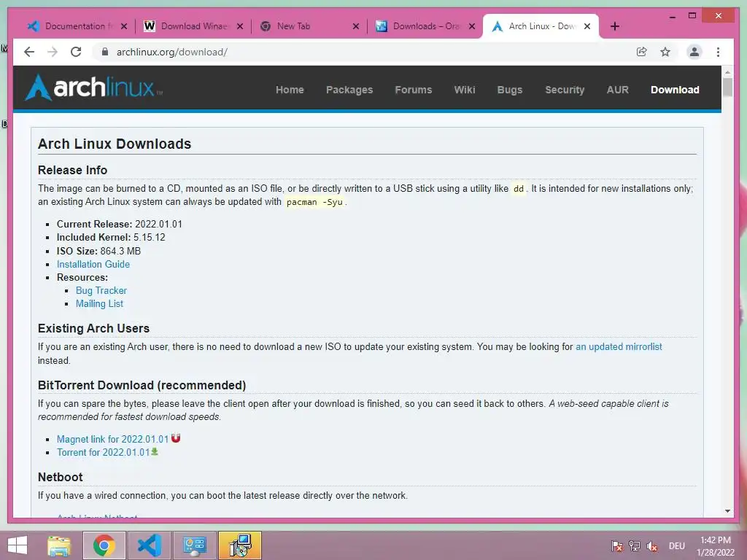Open the Chrome three-dot menu
747x560 pixels.
click(x=718, y=52)
